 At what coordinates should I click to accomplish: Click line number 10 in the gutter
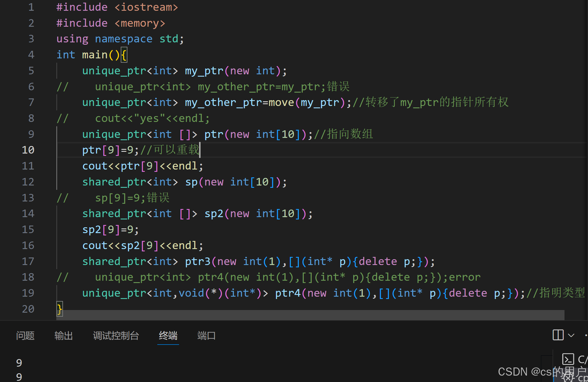click(28, 150)
